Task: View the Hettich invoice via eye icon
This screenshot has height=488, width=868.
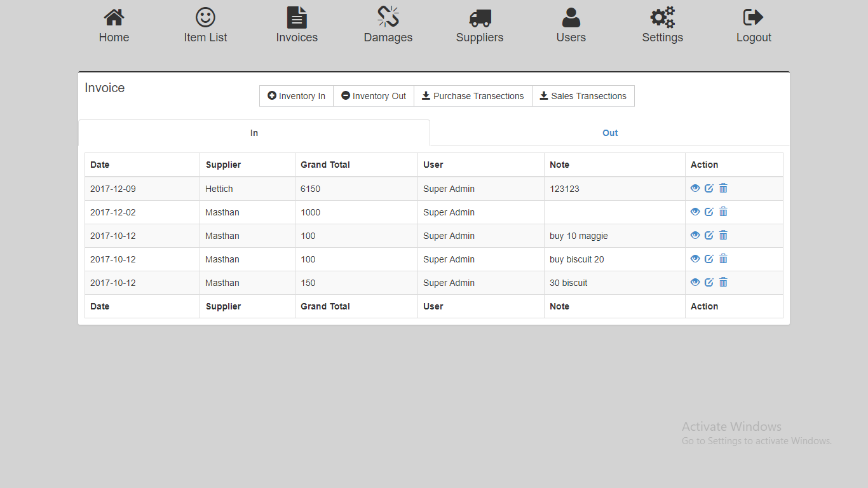Action: pyautogui.click(x=695, y=188)
